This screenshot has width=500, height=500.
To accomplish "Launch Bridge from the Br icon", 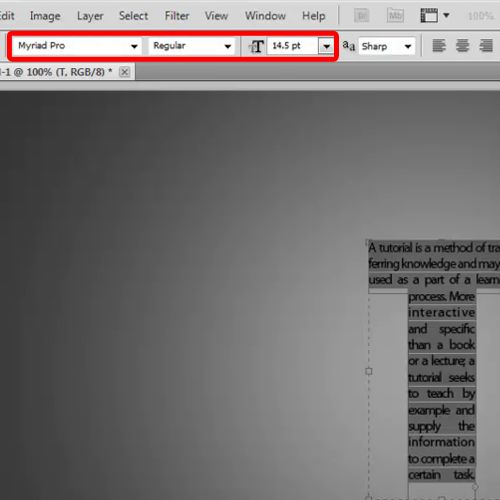I will (x=361, y=16).
